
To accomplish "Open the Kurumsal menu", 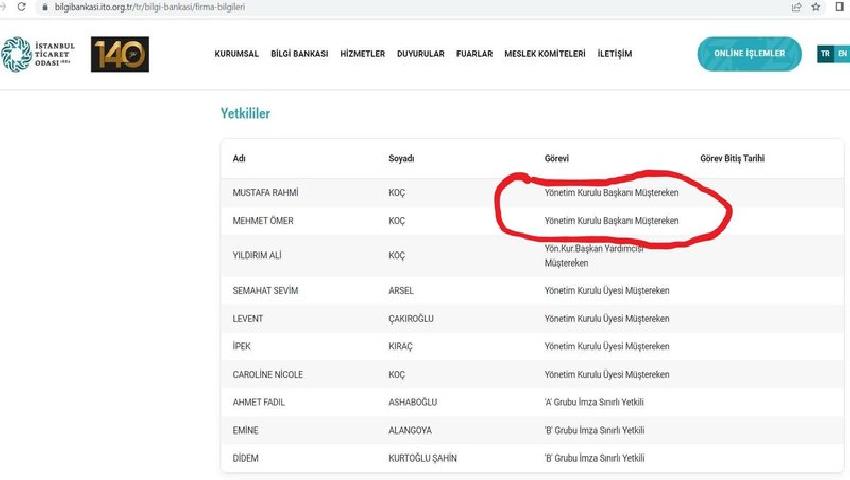I will click(236, 54).
